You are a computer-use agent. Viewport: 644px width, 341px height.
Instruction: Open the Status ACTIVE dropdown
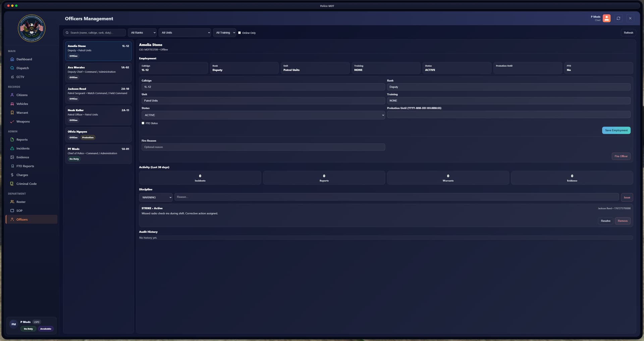pos(263,115)
